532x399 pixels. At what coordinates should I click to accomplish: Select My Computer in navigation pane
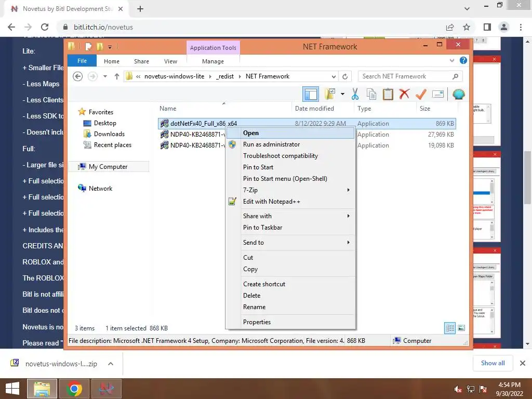pyautogui.click(x=108, y=167)
